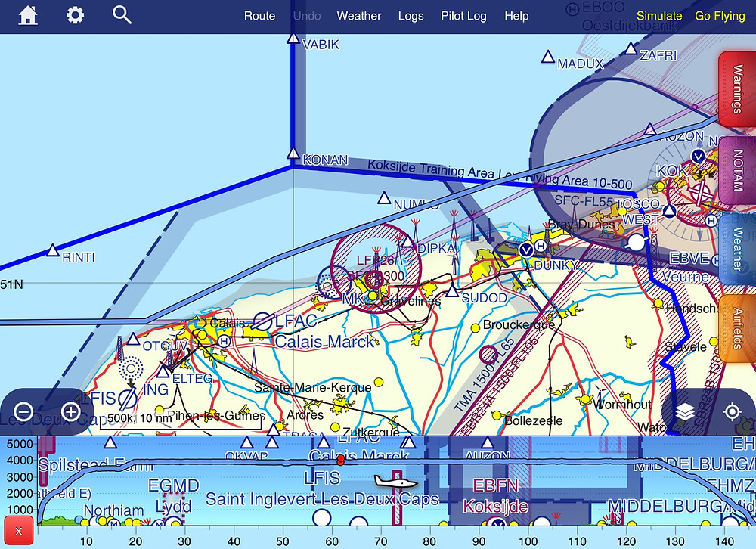This screenshot has width=756, height=549.
Task: Tap the Bollezeele town label
Action: tap(533, 420)
